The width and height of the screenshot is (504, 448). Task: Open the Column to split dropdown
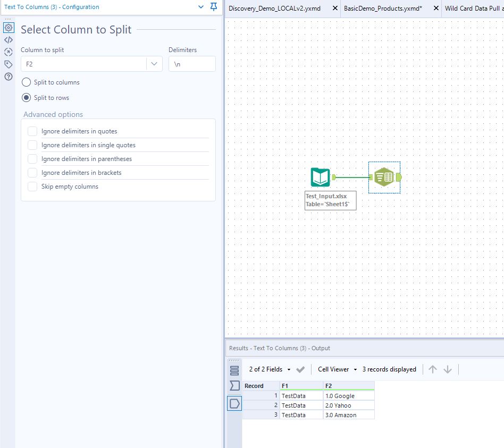pos(154,63)
